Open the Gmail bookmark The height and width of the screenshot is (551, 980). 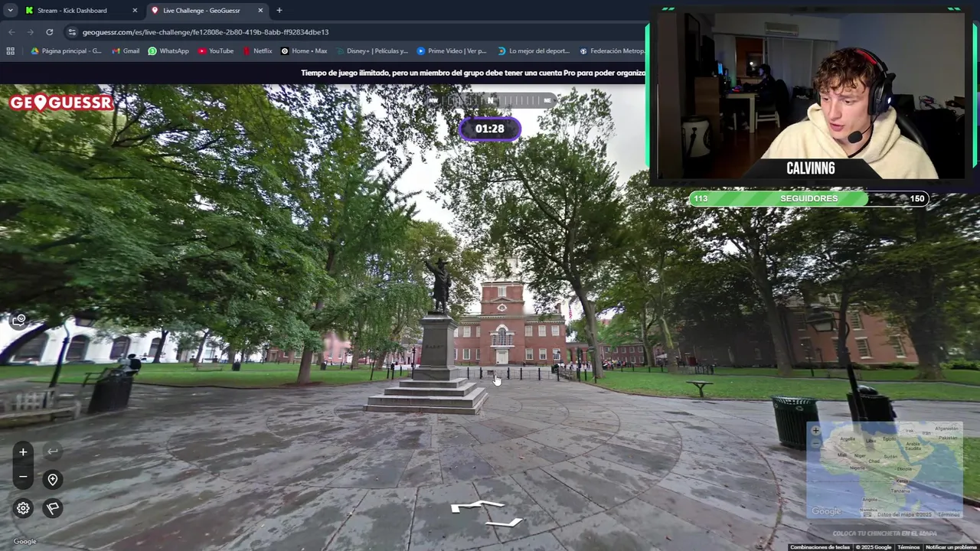click(126, 51)
